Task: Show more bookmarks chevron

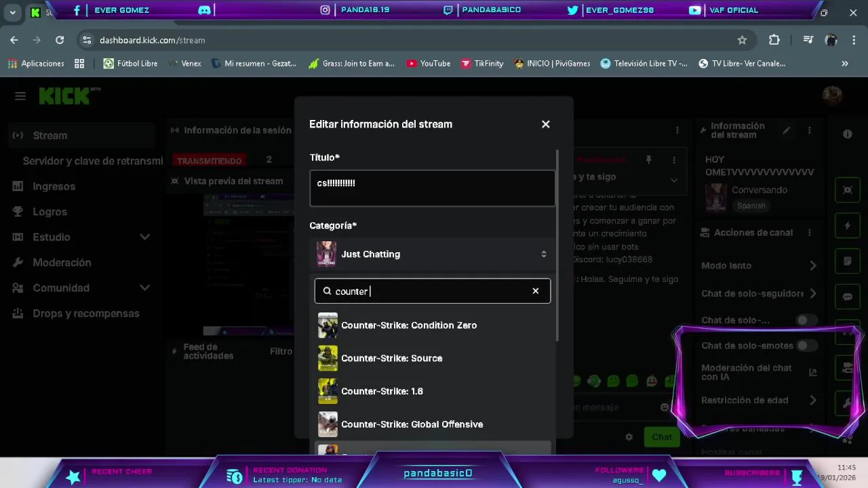Action: point(845,63)
